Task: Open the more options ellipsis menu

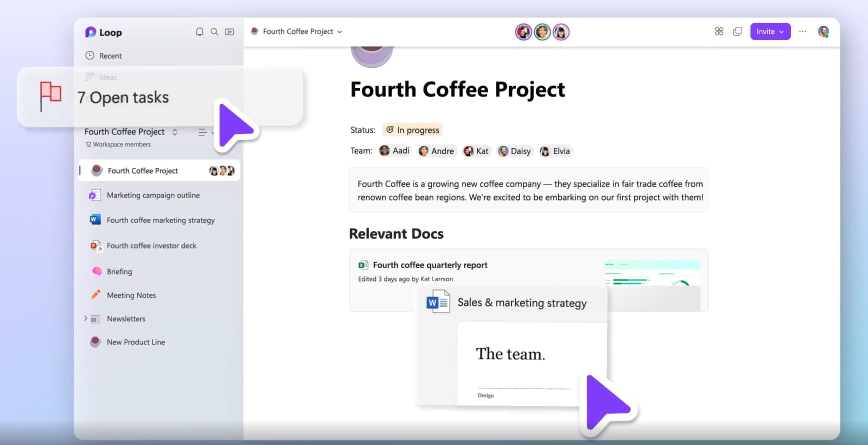Action: tap(802, 31)
